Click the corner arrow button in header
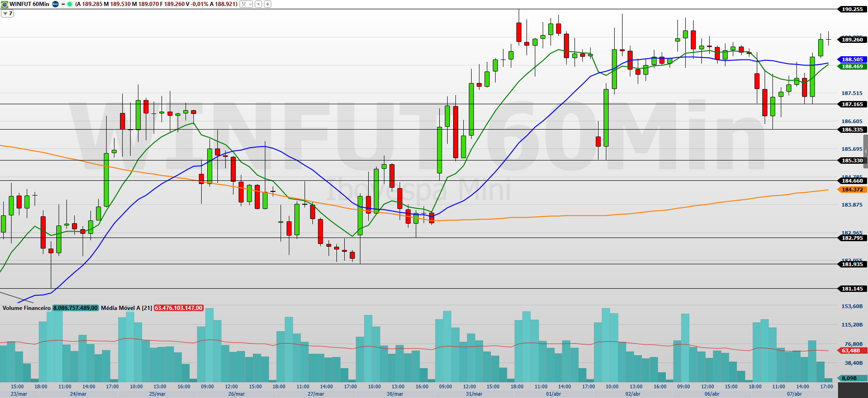Screen dimensions: 868x398 coord(258,4)
